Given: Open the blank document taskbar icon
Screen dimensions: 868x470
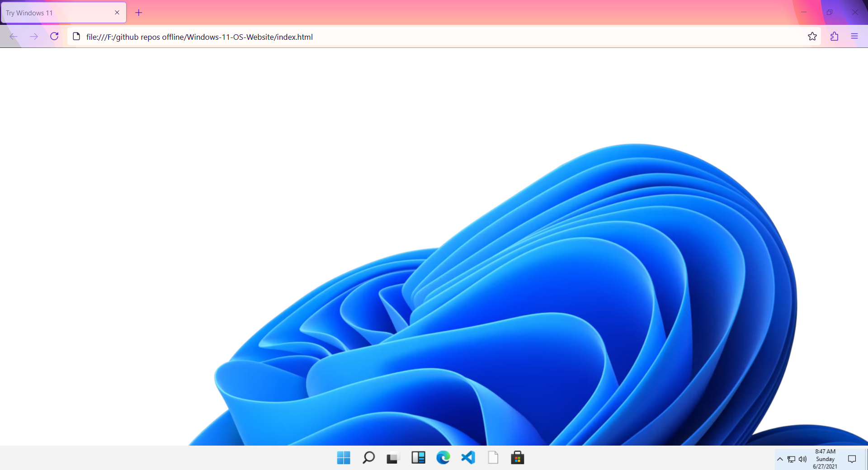Looking at the screenshot, I should click(493, 458).
